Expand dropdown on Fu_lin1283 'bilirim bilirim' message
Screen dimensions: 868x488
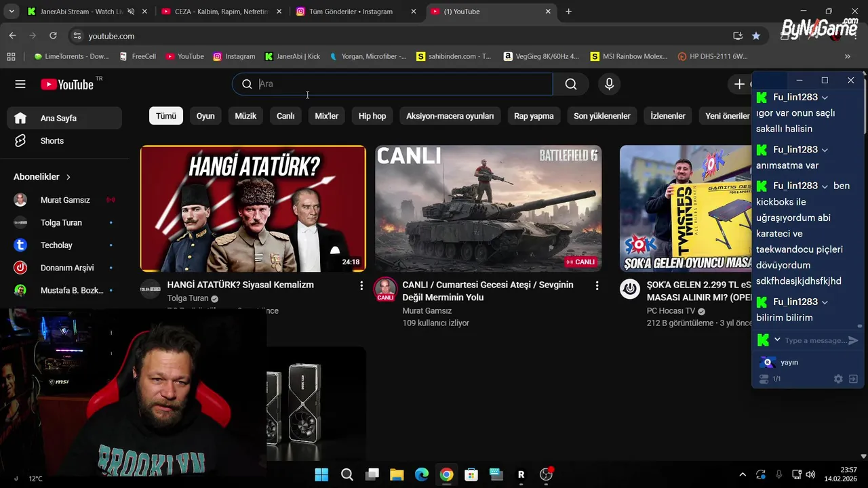(x=825, y=302)
